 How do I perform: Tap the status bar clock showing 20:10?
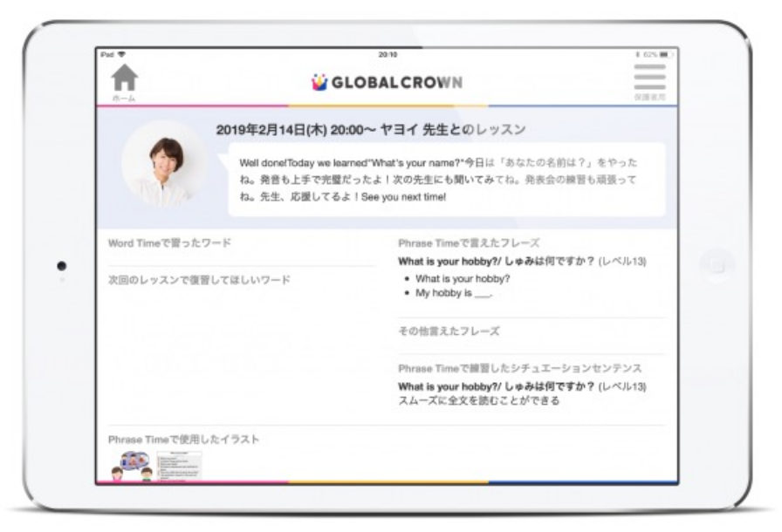point(388,54)
